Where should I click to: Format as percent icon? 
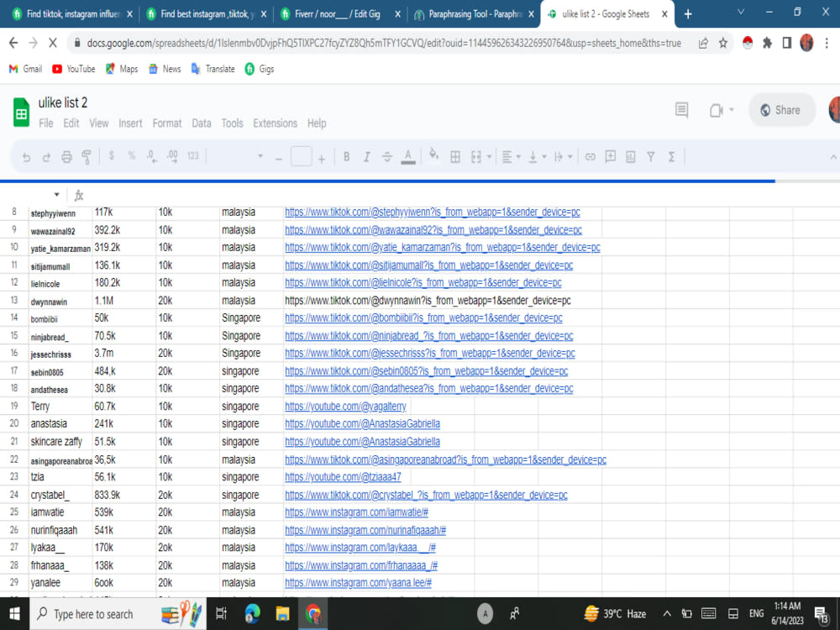point(132,156)
